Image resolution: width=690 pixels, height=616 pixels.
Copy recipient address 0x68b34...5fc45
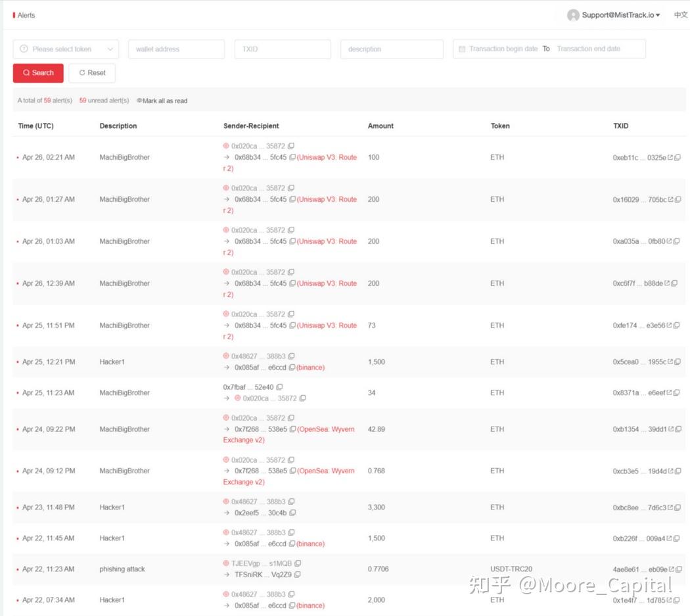click(292, 157)
